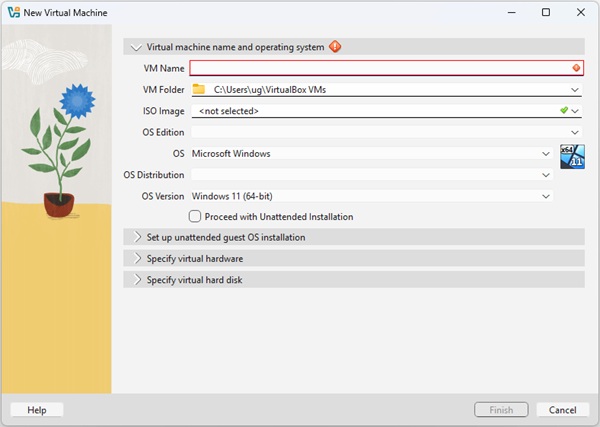Click the blue flower illustration
Viewport: 600px width, 427px height.
click(76, 100)
